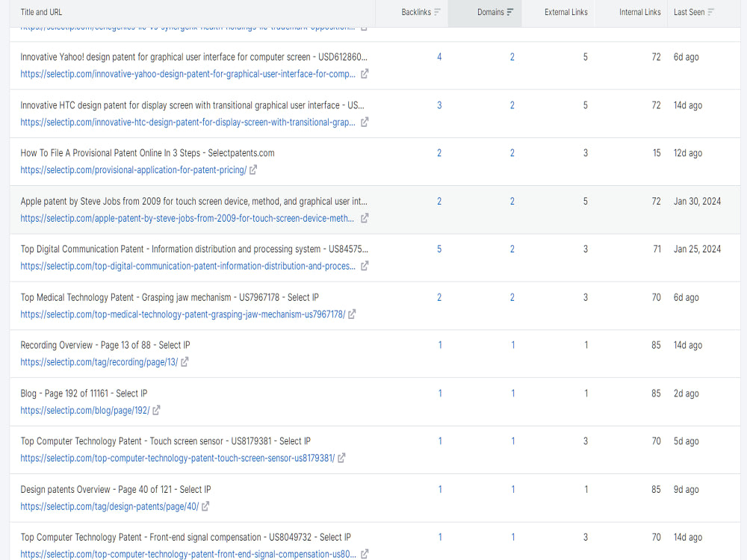
Task: Open external link icon for touch screen sensor URL
Action: coord(341,458)
